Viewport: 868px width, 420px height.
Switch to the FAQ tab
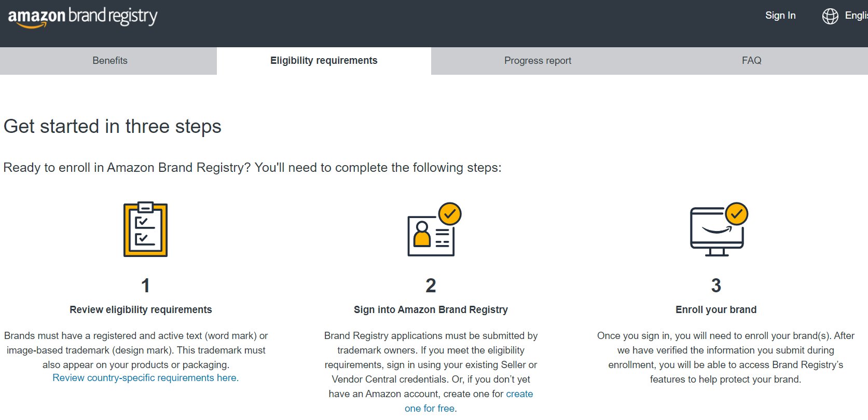tap(751, 60)
